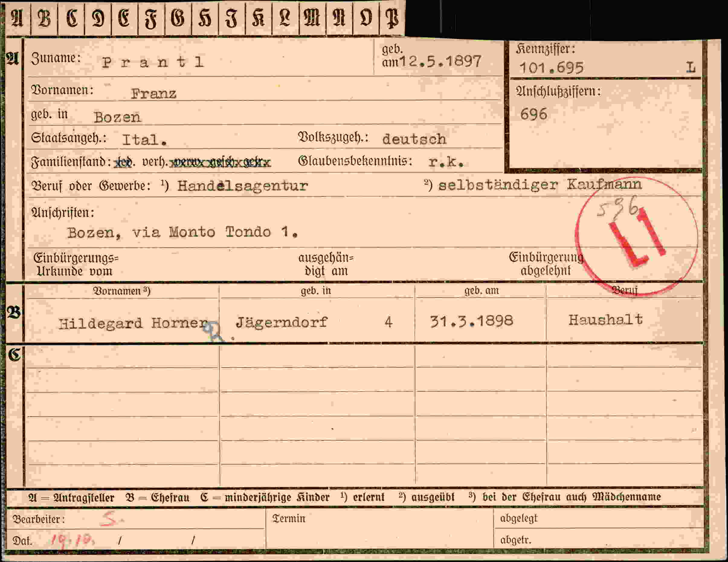Click the index tab letter M
This screenshot has width=728, height=562.
pyautogui.click(x=312, y=18)
